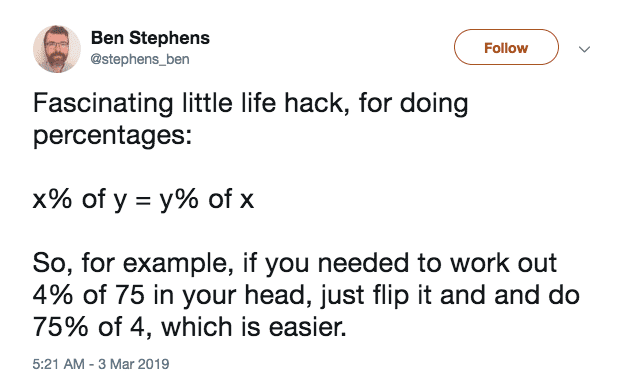Click the formula line x% of y
Image resolution: width=625 pixels, height=385 pixels.
[143, 199]
